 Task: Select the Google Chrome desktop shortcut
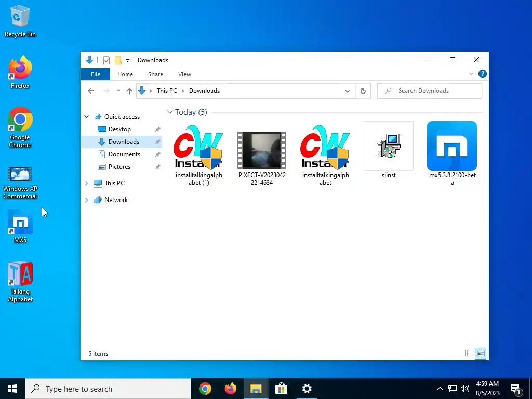coord(20,127)
